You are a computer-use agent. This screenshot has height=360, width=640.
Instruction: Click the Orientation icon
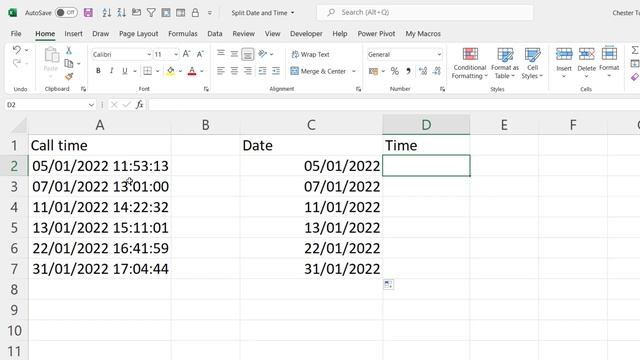pyautogui.click(x=263, y=53)
